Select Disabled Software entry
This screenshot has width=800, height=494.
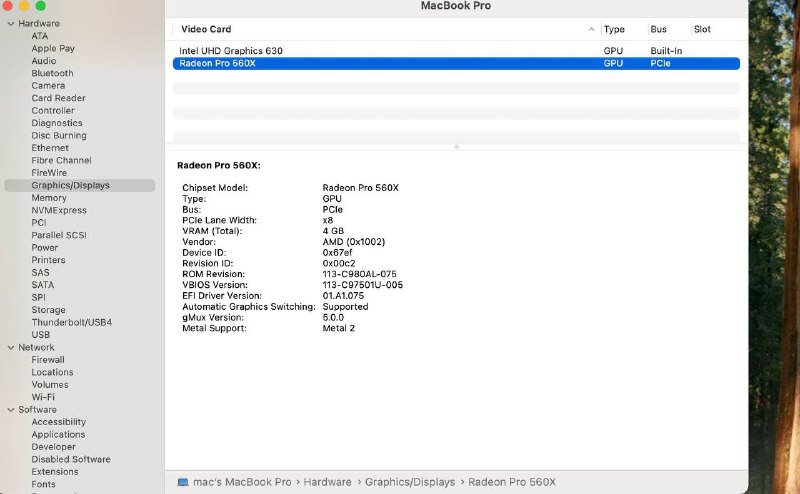[x=71, y=459]
